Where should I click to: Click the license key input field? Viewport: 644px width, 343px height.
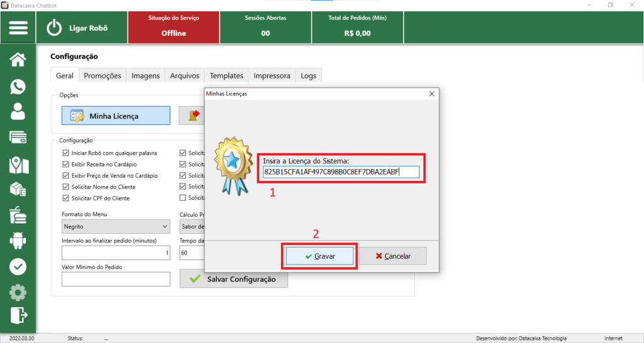click(x=341, y=172)
